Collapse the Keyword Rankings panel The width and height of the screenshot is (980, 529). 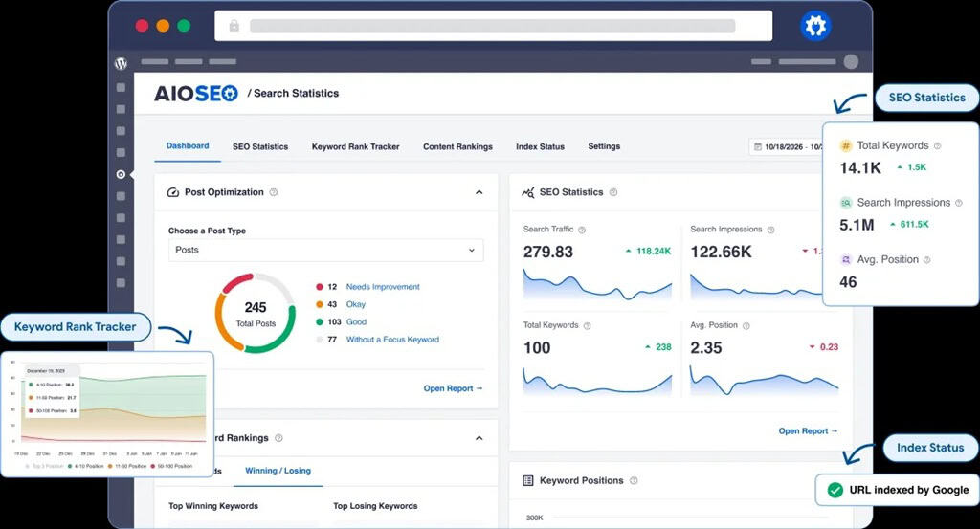(x=479, y=438)
